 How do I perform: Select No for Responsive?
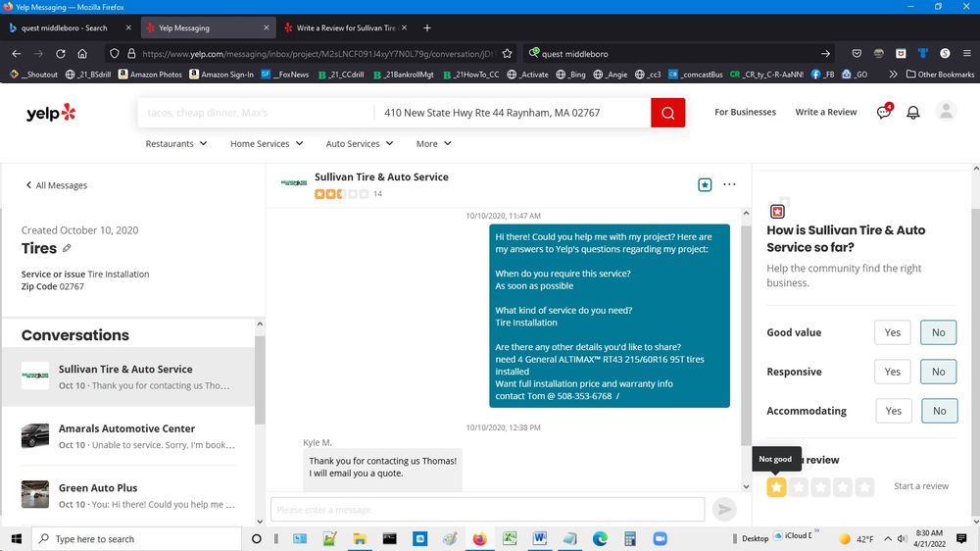click(x=938, y=372)
